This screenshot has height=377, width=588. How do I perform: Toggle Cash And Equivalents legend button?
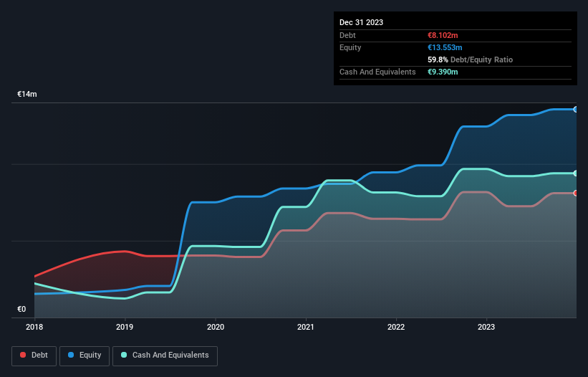pyautogui.click(x=165, y=355)
